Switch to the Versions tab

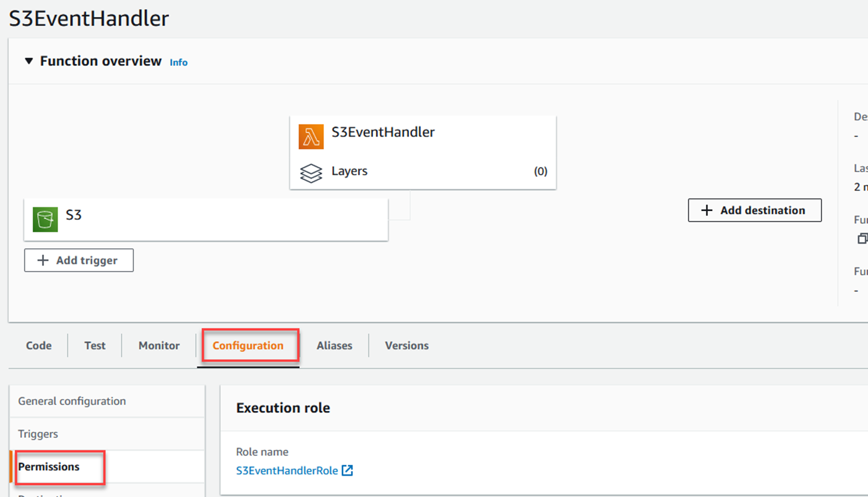pyautogui.click(x=407, y=345)
